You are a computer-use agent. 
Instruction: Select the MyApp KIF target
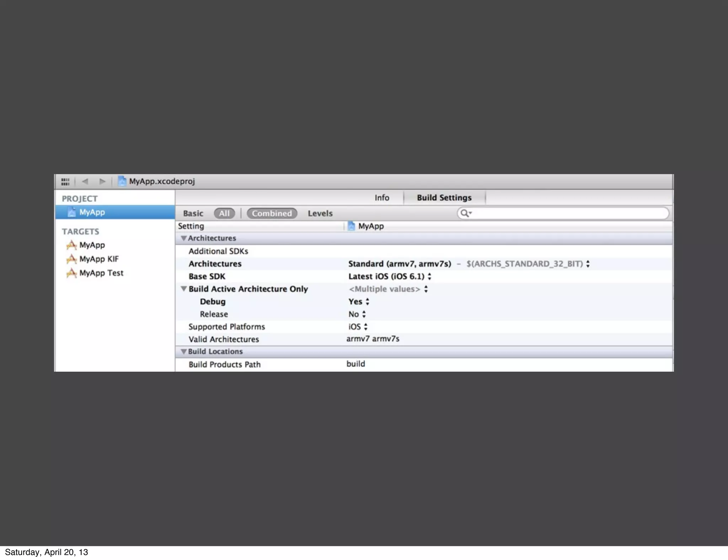99,259
